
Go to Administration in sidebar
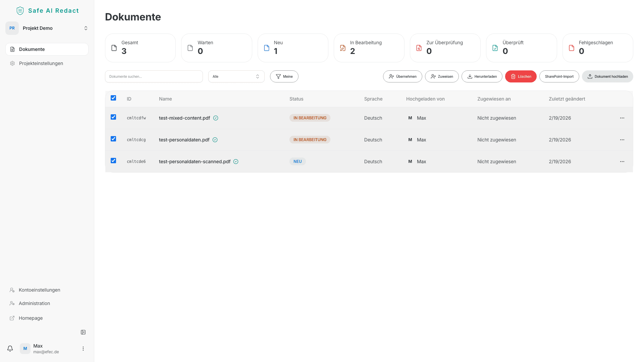click(x=34, y=303)
